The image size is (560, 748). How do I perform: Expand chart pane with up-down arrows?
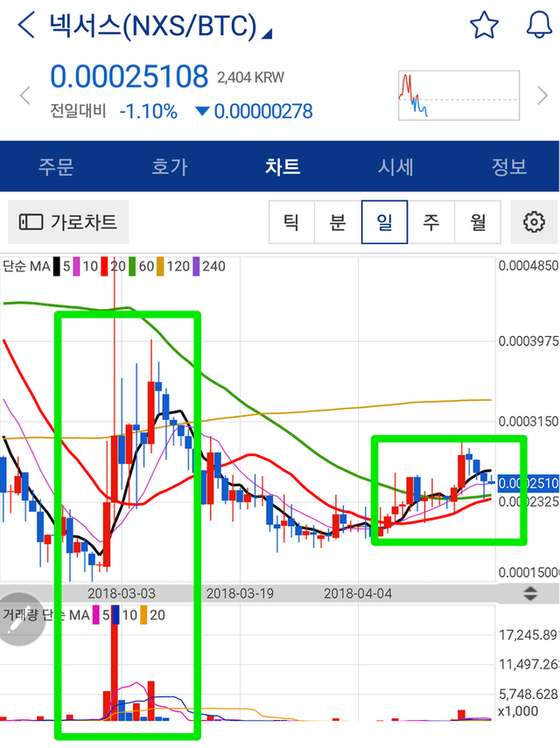click(530, 593)
